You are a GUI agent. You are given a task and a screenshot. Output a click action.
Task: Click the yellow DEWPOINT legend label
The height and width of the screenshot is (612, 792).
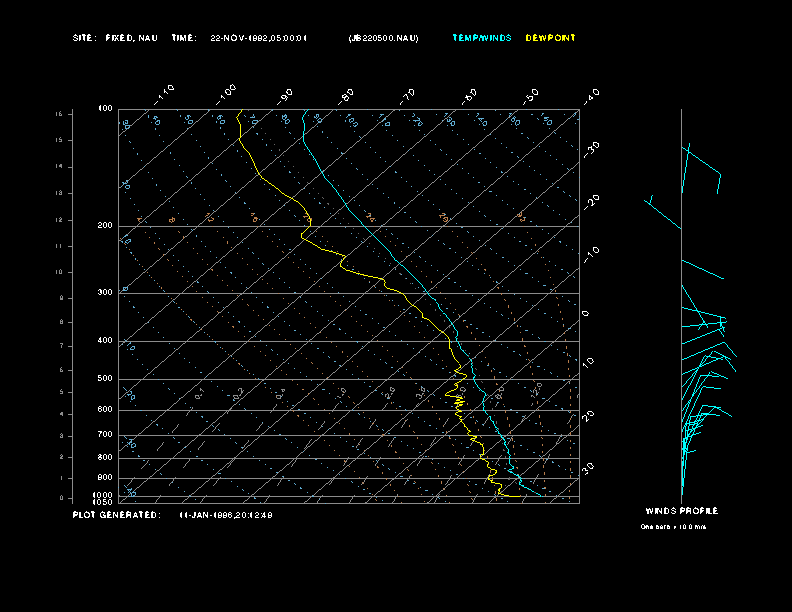(x=550, y=38)
